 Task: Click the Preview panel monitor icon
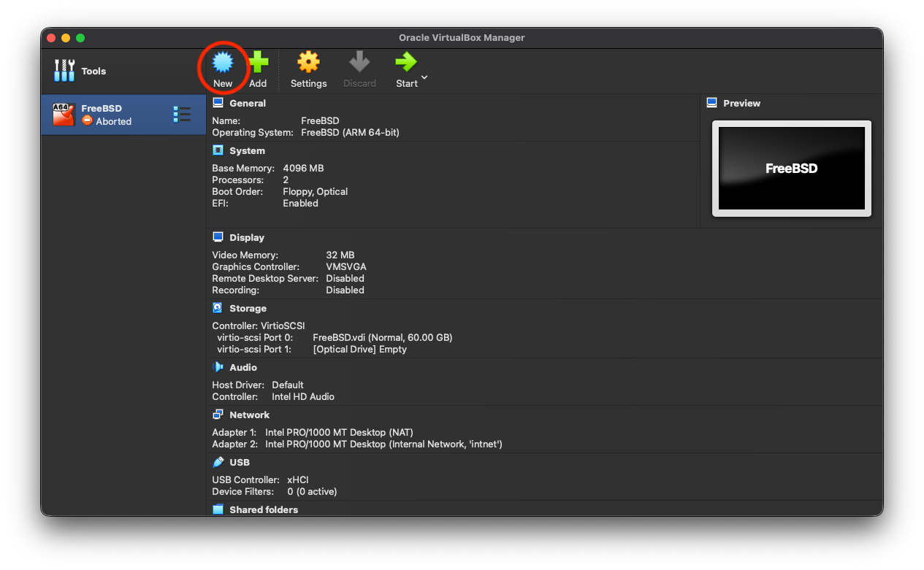(712, 103)
